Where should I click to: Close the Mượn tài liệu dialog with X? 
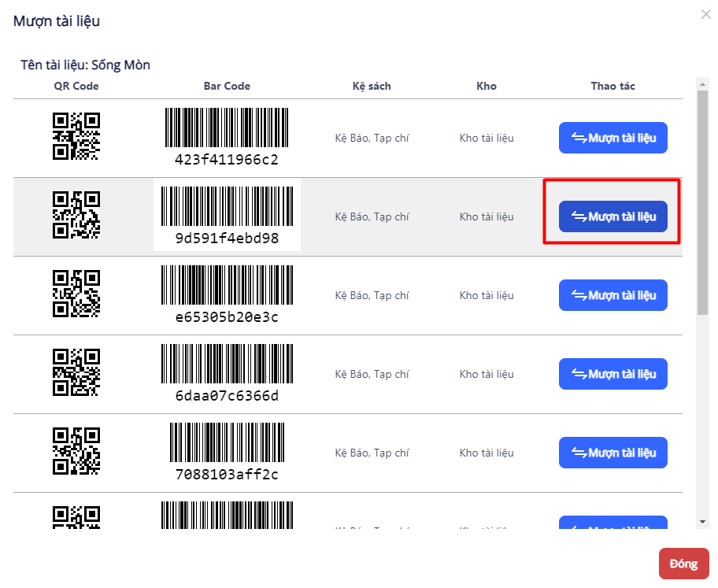tap(705, 14)
